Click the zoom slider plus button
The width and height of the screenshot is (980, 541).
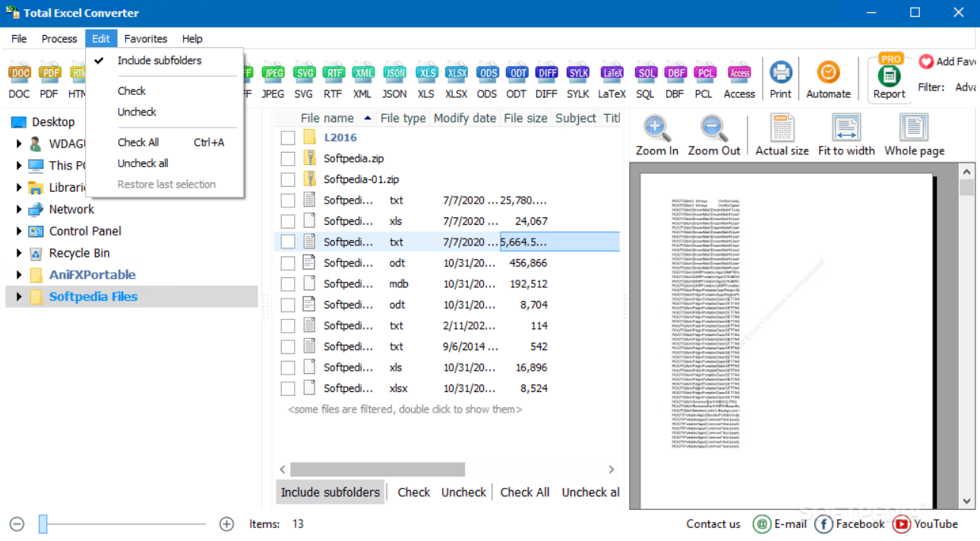[x=226, y=524]
